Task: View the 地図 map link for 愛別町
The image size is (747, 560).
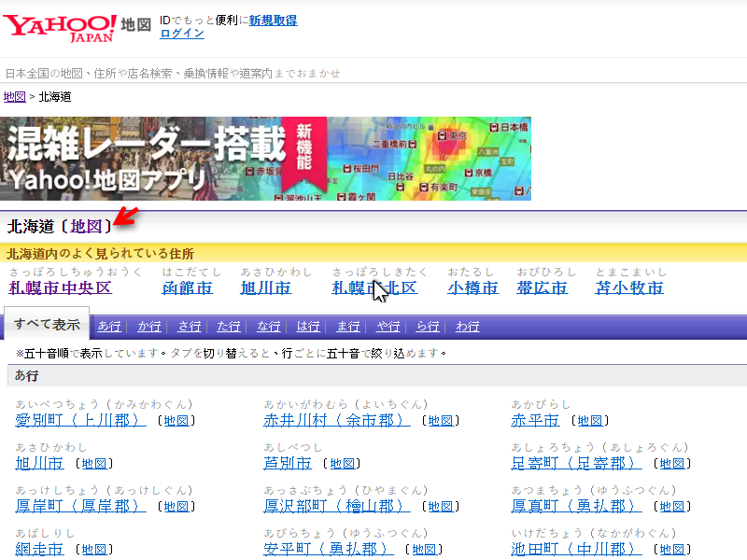Action: [x=176, y=421]
